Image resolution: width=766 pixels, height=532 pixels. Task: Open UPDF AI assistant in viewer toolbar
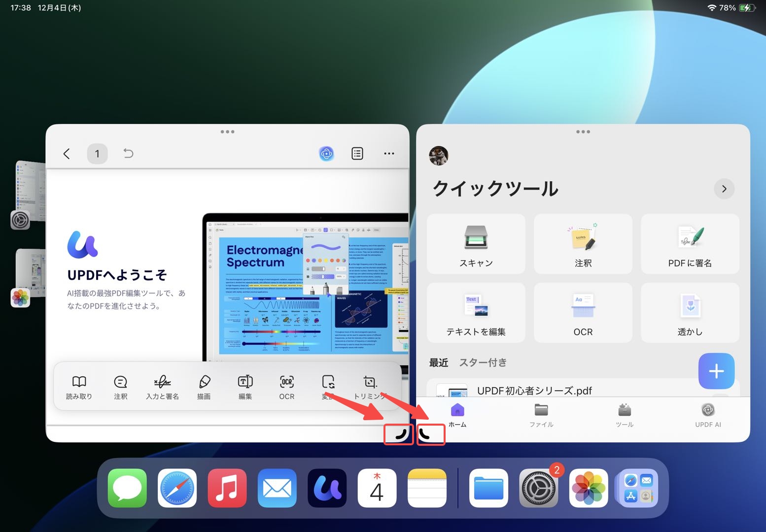tap(326, 154)
